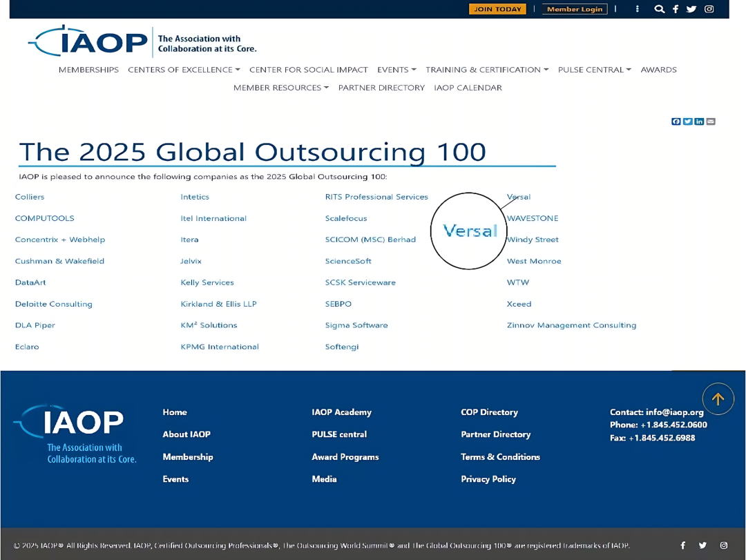
Task: Expand the Centers of Excellence dropdown
Action: click(184, 70)
